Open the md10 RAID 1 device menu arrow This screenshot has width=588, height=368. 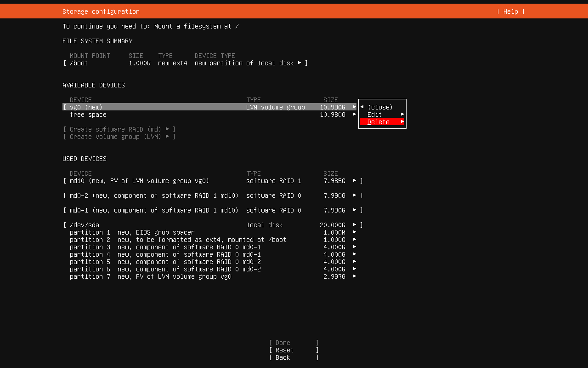tap(355, 181)
